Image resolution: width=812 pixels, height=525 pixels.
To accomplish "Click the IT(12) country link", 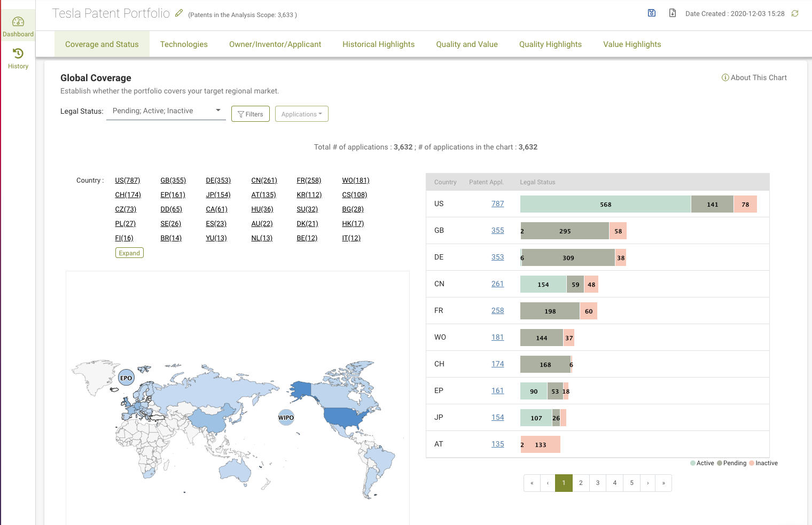I will coord(352,238).
